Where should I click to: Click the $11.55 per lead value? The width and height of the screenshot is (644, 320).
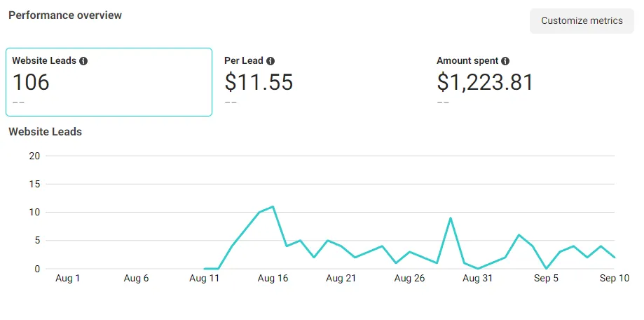click(259, 82)
